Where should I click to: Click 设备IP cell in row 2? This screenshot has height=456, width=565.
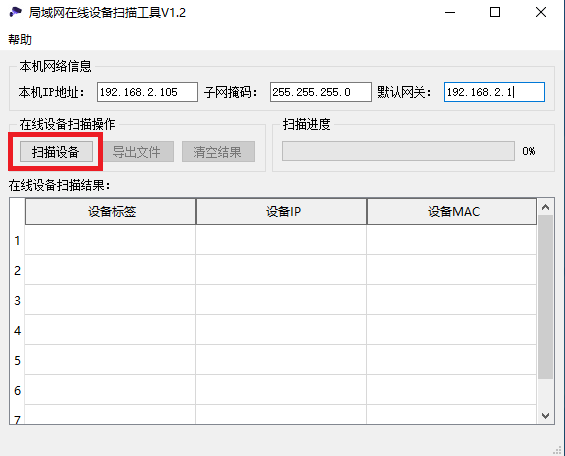pyautogui.click(x=281, y=270)
